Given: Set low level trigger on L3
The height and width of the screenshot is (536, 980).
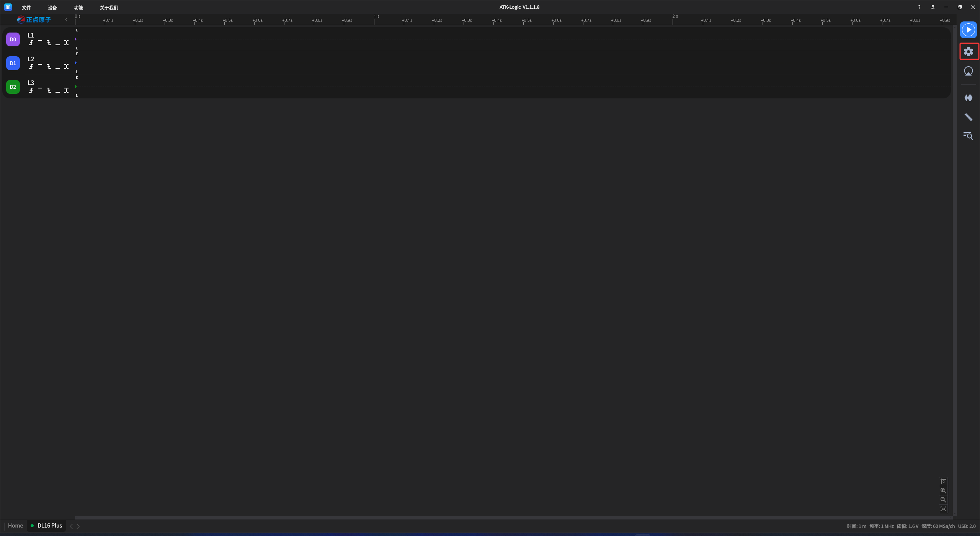Looking at the screenshot, I should pos(57,92).
